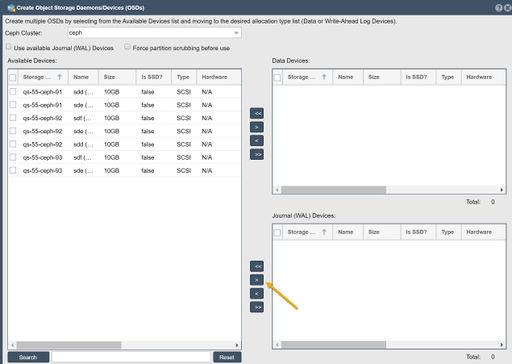
Task: Click Available Devices horizontal scrollbar thumb
Action: [69, 345]
